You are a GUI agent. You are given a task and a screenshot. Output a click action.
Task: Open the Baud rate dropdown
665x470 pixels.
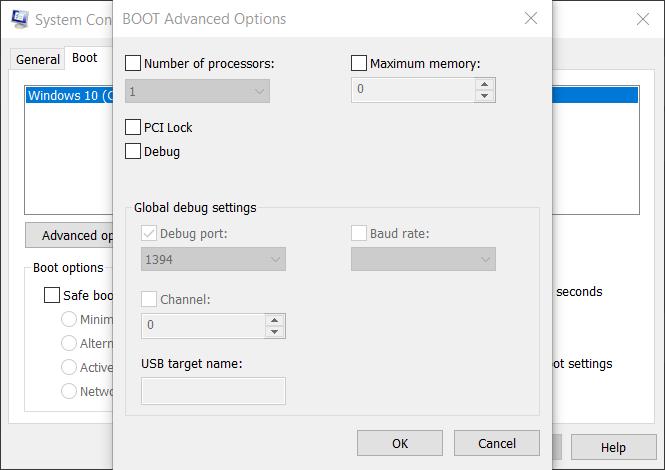coord(423,259)
